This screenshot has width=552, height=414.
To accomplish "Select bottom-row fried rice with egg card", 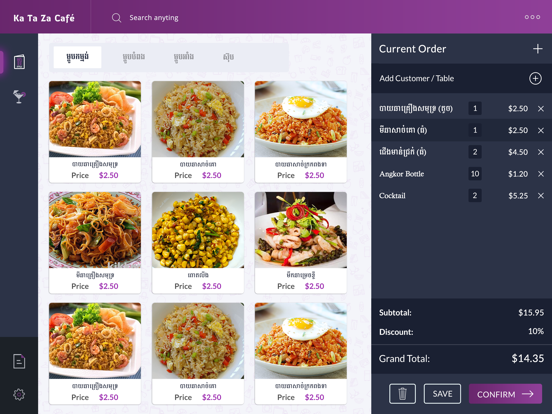I will pyautogui.click(x=301, y=353).
